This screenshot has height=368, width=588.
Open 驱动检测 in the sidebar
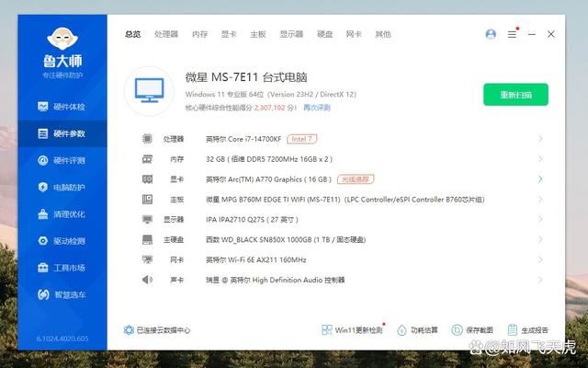point(62,241)
